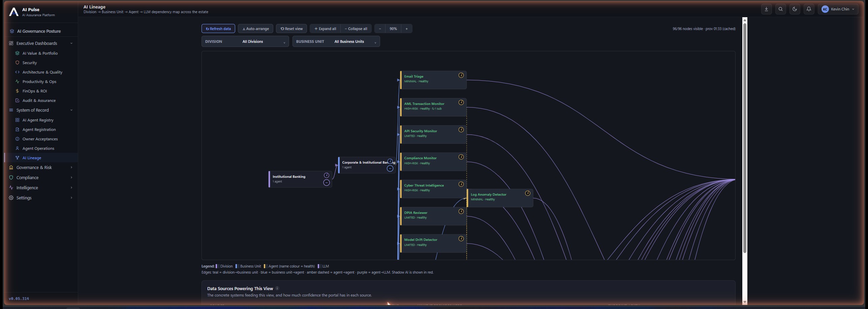
Task: Open info icon on AML Transaction Monitor
Action: pos(461,103)
